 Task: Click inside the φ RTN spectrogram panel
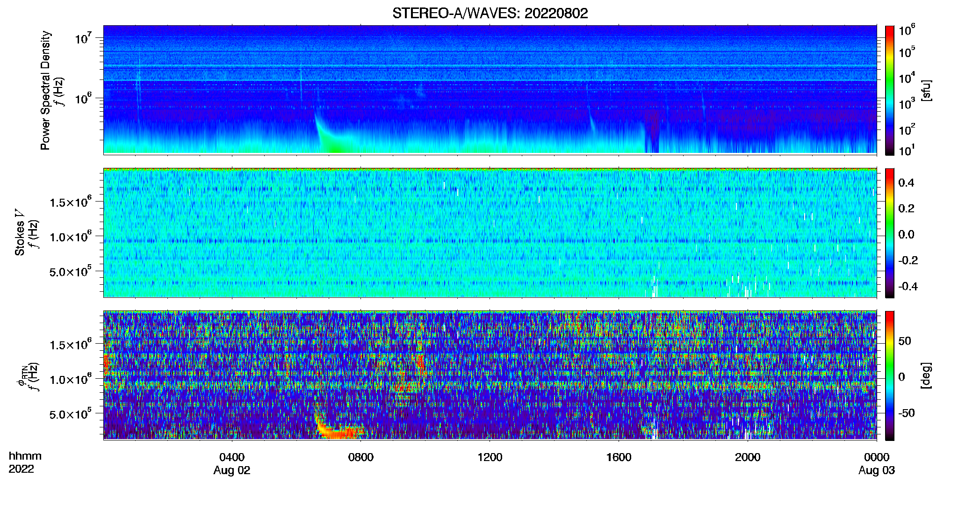pyautogui.click(x=490, y=375)
